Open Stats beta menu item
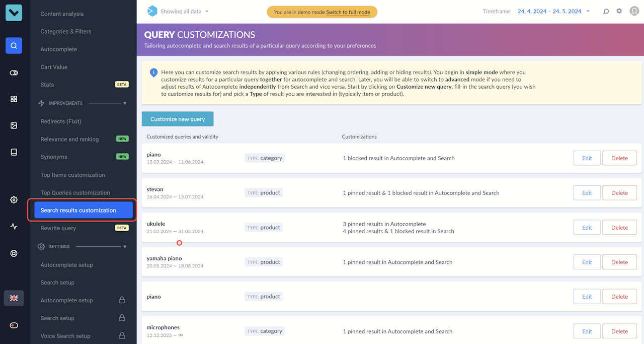The height and width of the screenshot is (344, 644). [x=47, y=85]
